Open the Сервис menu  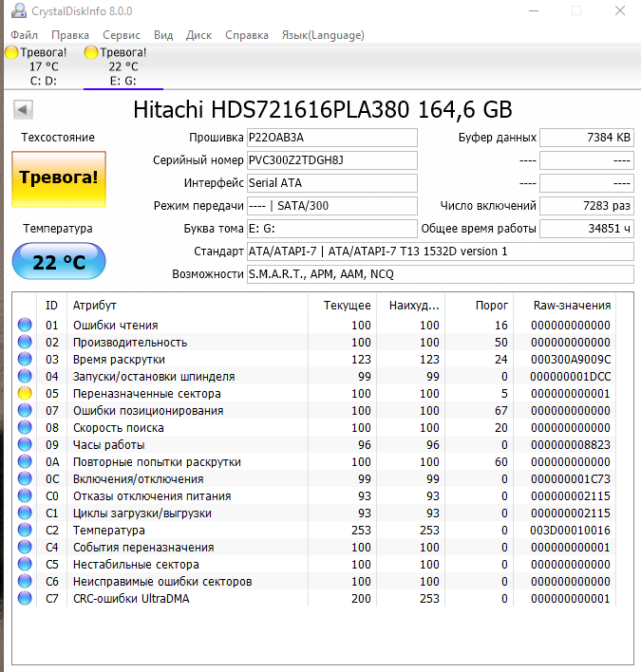tap(122, 35)
